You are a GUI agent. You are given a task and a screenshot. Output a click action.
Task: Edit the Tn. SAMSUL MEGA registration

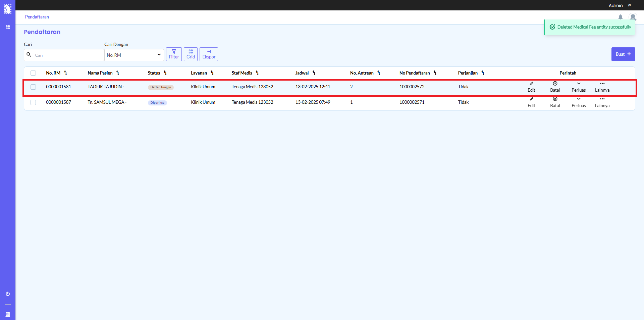click(531, 102)
